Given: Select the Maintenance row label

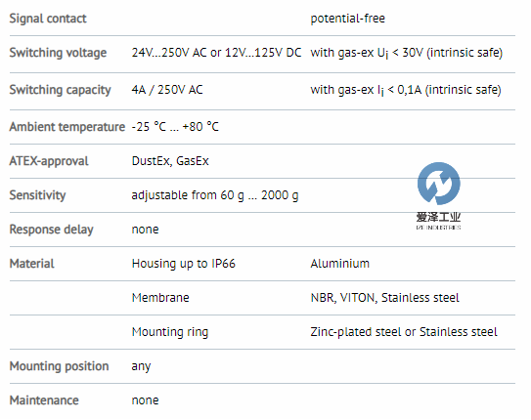Looking at the screenshot, I should tap(44, 400).
